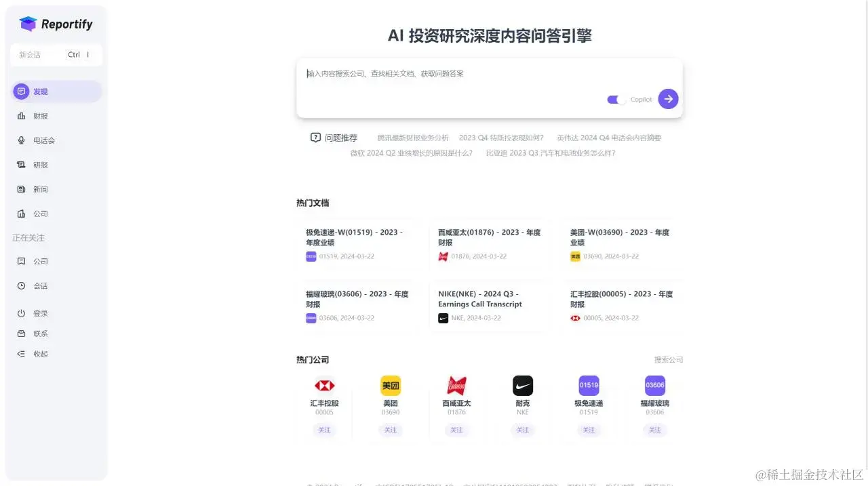Screen dimensions: 868x486
Task: Open the top 公司 sidebar item
Action: point(56,214)
